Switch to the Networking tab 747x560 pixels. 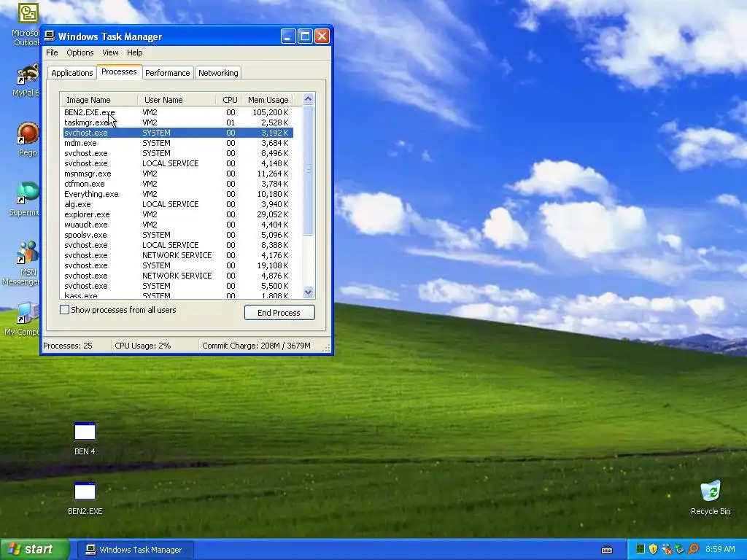pyautogui.click(x=218, y=73)
